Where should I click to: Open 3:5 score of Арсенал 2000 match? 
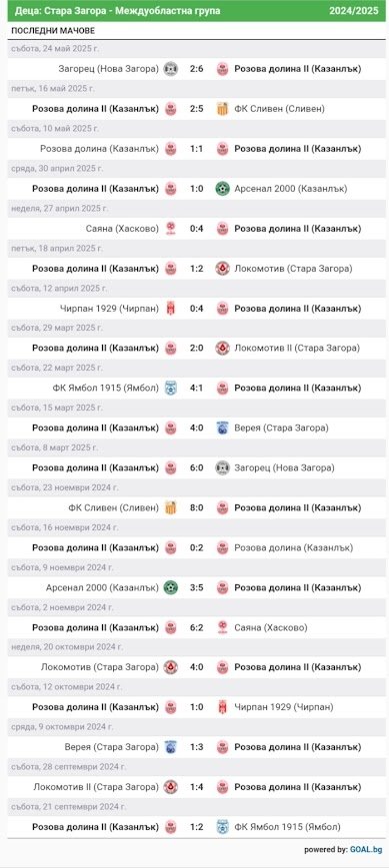point(197,587)
